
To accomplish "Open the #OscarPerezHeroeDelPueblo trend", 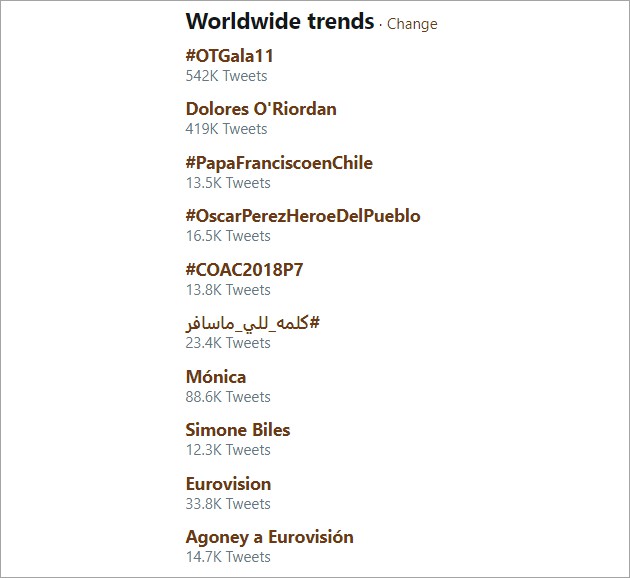I will [303, 216].
